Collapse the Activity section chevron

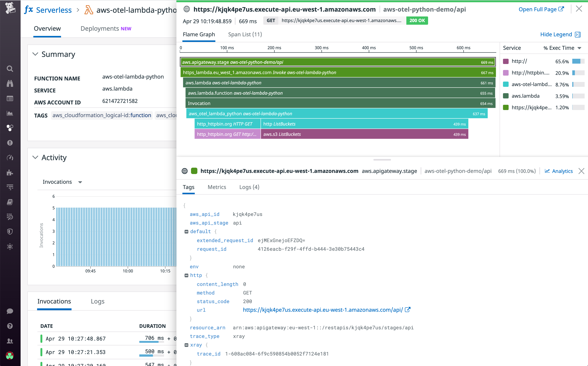tap(35, 157)
